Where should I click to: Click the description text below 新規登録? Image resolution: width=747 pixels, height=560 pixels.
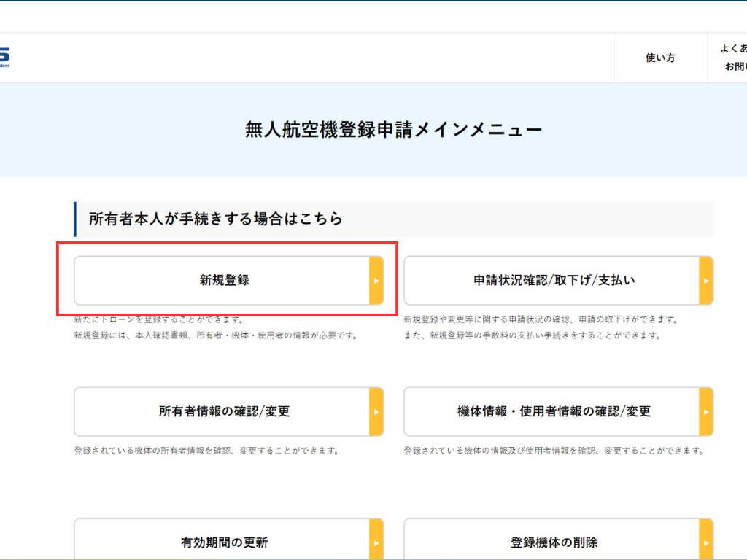coord(216,335)
